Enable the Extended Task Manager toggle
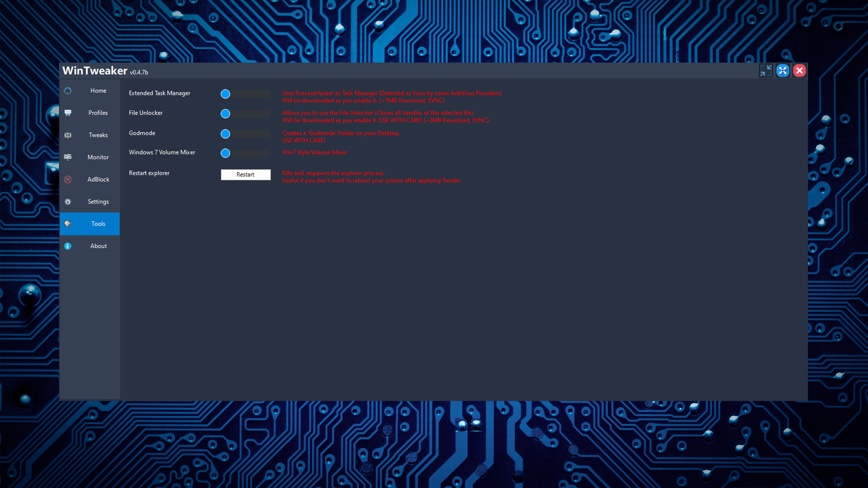 225,94
